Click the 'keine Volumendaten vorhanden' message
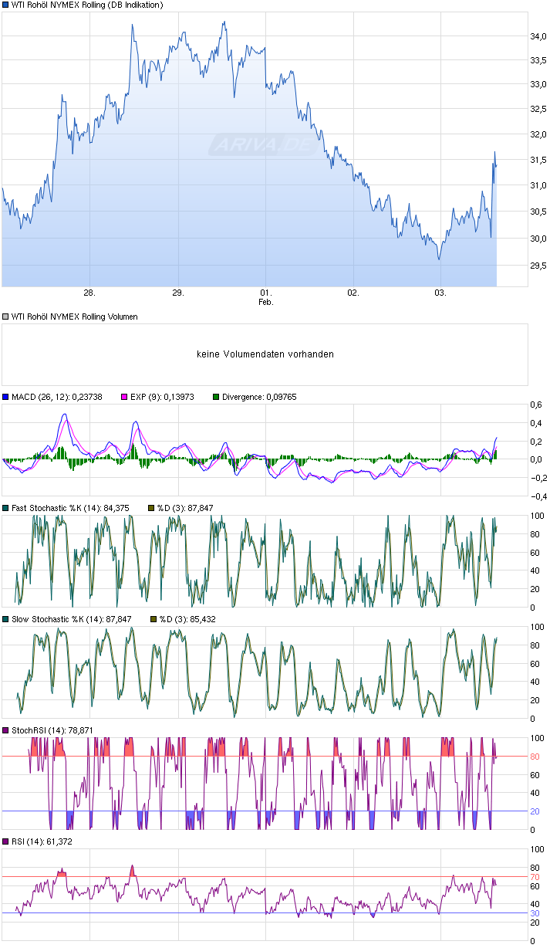Screen dimensions: 560x948 point(265,354)
